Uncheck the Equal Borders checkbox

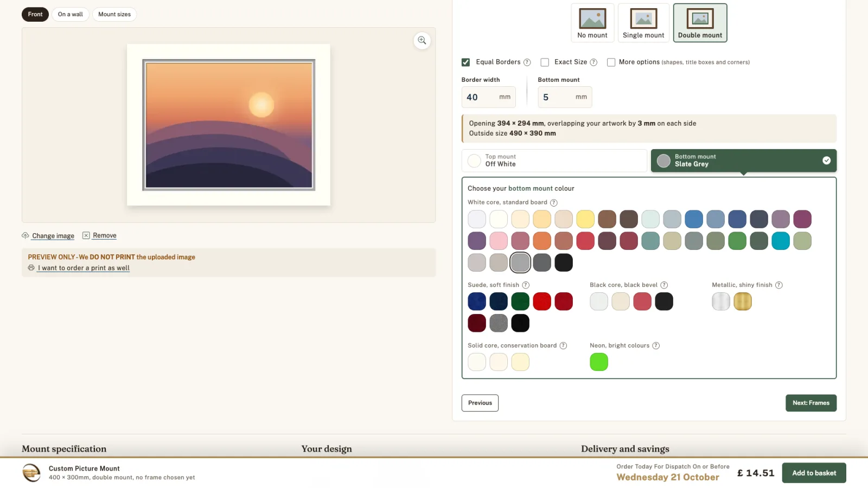pos(466,62)
